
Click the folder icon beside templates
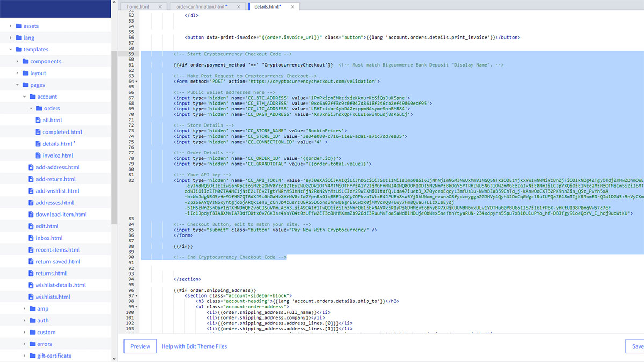tap(19, 49)
